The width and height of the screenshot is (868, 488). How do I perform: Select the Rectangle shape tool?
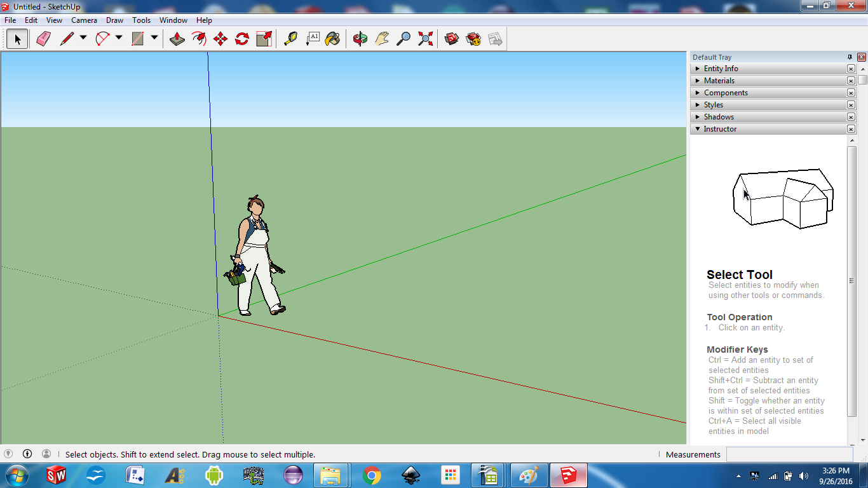138,39
